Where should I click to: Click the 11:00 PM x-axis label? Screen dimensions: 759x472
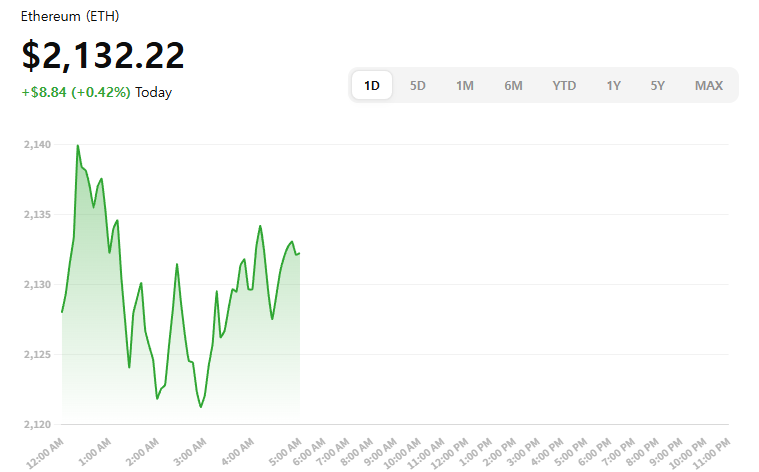click(710, 454)
